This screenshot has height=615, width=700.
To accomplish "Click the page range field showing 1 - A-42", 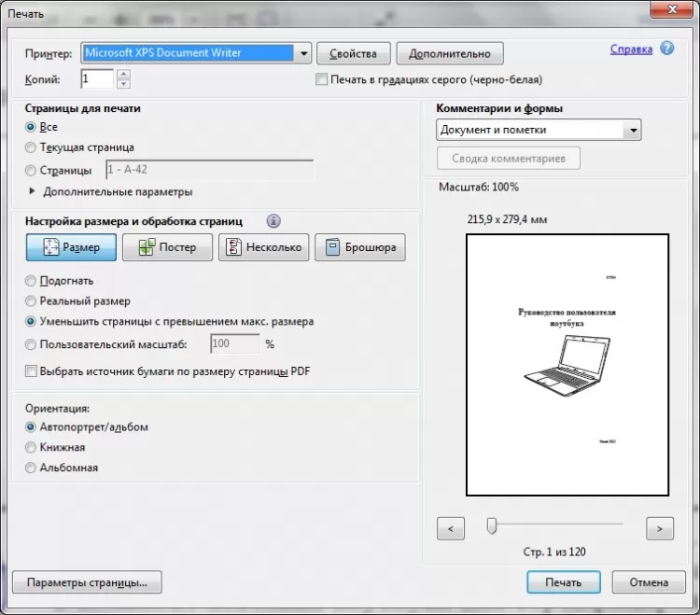I will coord(209,170).
